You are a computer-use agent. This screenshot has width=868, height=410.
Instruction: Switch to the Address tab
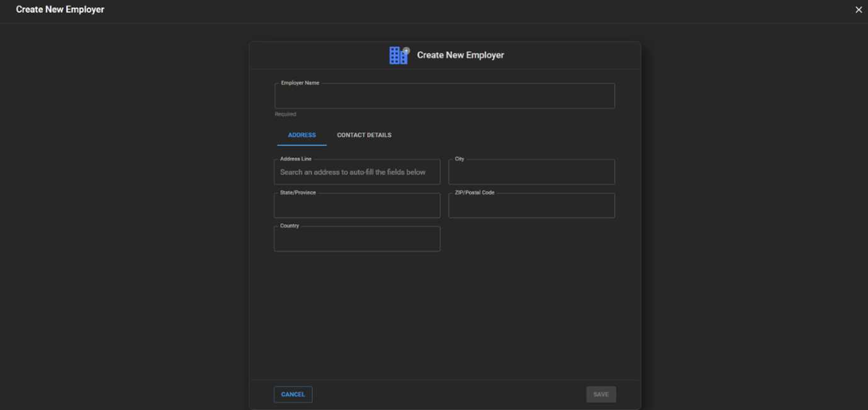coord(302,135)
